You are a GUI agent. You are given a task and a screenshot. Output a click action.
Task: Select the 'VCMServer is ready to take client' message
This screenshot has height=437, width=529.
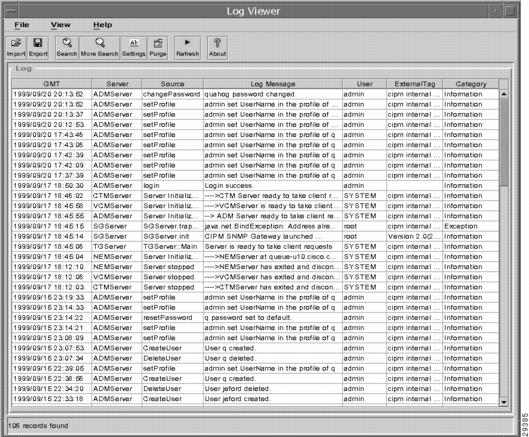[x=273, y=206]
